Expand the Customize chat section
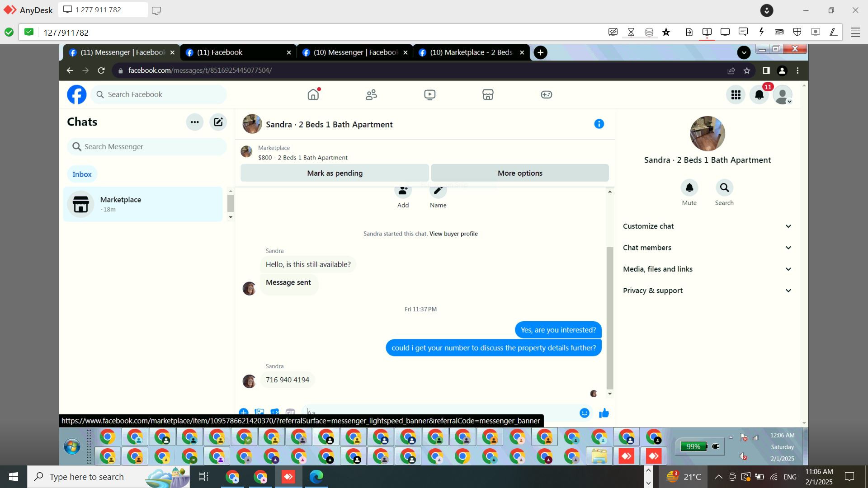Viewport: 868px width, 488px height. coord(707,226)
